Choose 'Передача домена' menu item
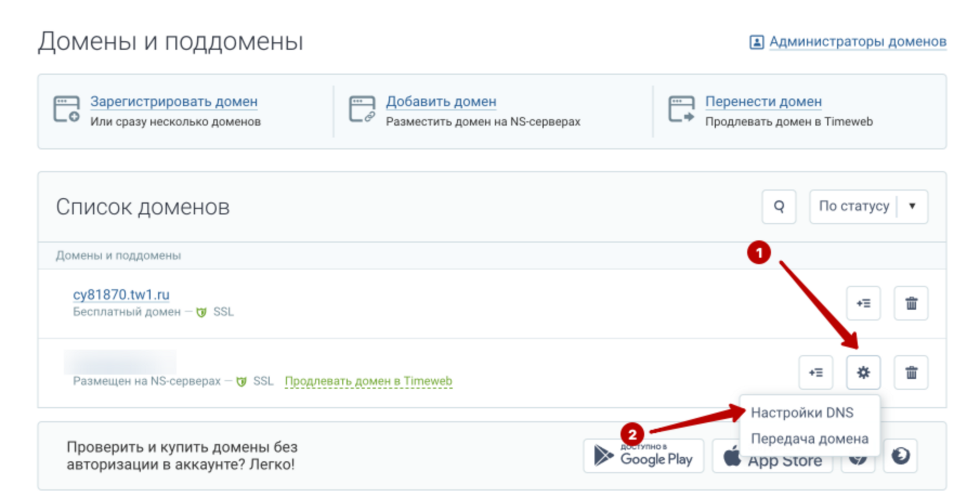The width and height of the screenshot is (980, 497). (x=809, y=439)
